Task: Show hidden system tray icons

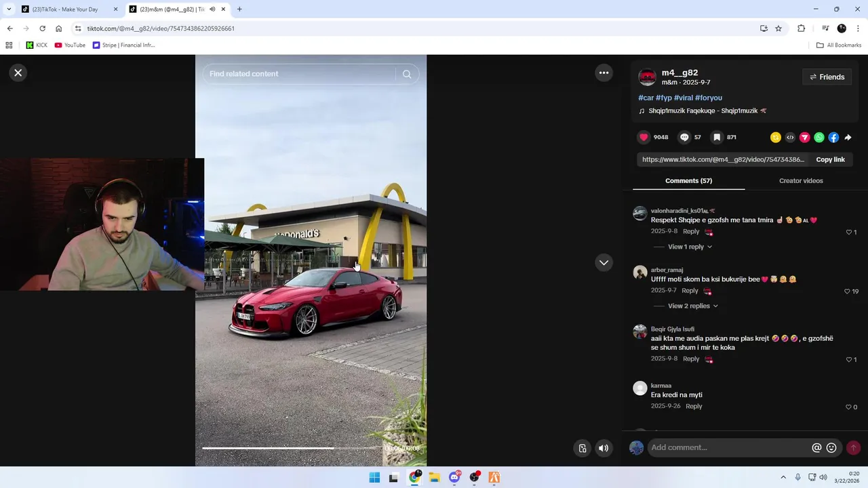Action: [x=783, y=477]
